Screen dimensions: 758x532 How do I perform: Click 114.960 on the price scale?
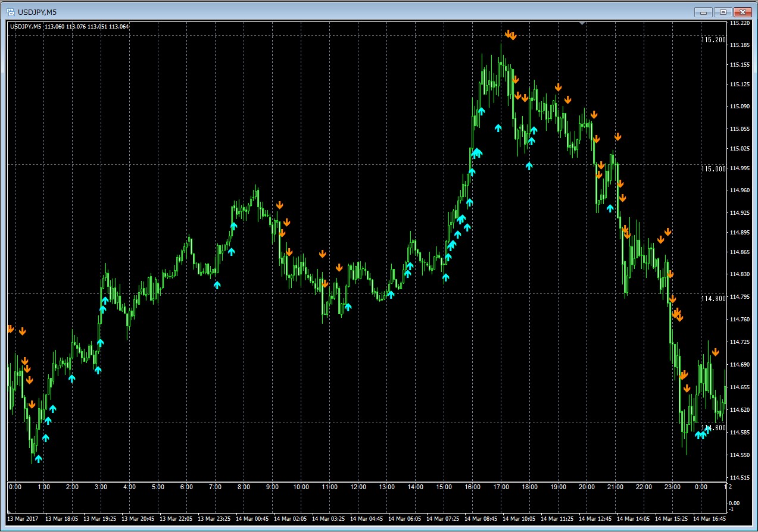click(x=740, y=190)
